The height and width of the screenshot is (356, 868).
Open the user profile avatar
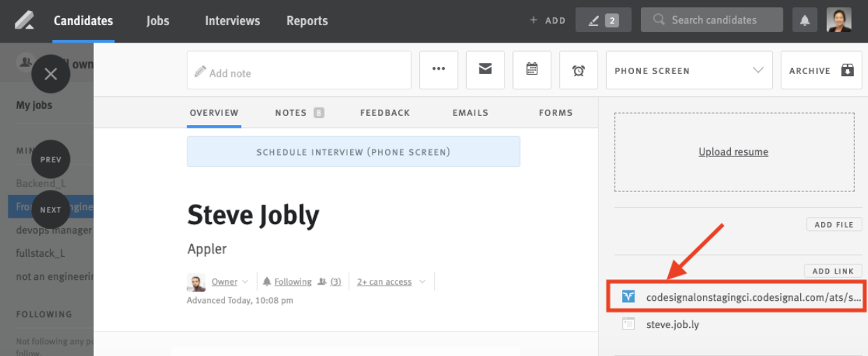point(839,20)
